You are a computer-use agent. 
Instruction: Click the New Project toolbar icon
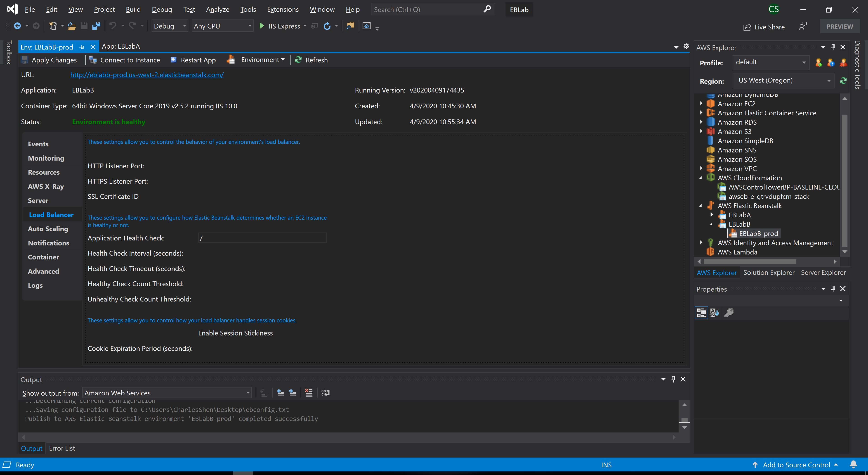[x=53, y=26]
